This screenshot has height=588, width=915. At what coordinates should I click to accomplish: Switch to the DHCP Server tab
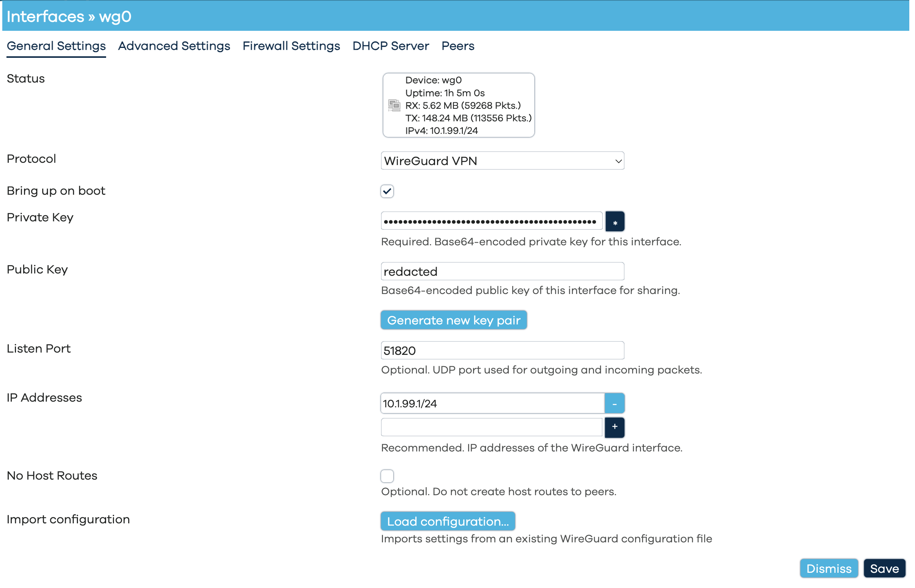pyautogui.click(x=390, y=46)
